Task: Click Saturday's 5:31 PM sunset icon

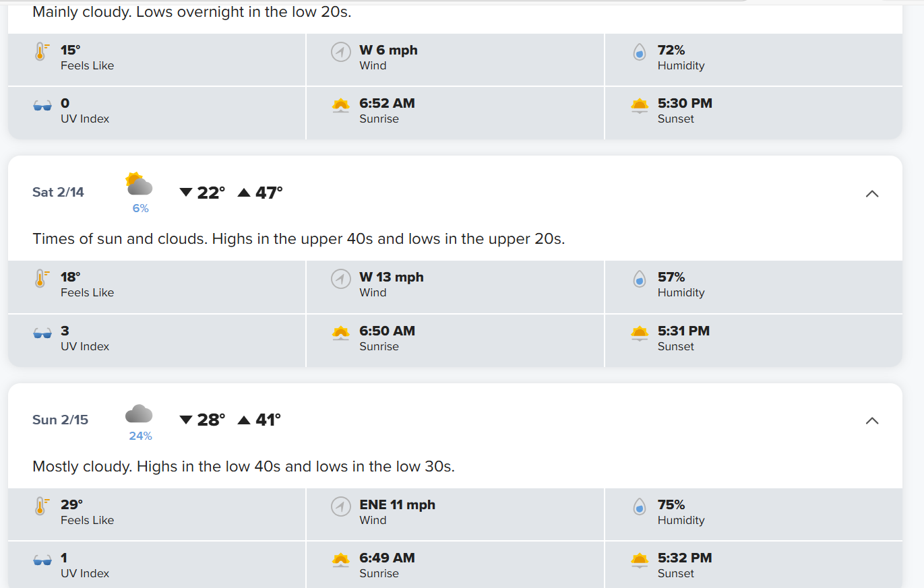Action: tap(640, 332)
